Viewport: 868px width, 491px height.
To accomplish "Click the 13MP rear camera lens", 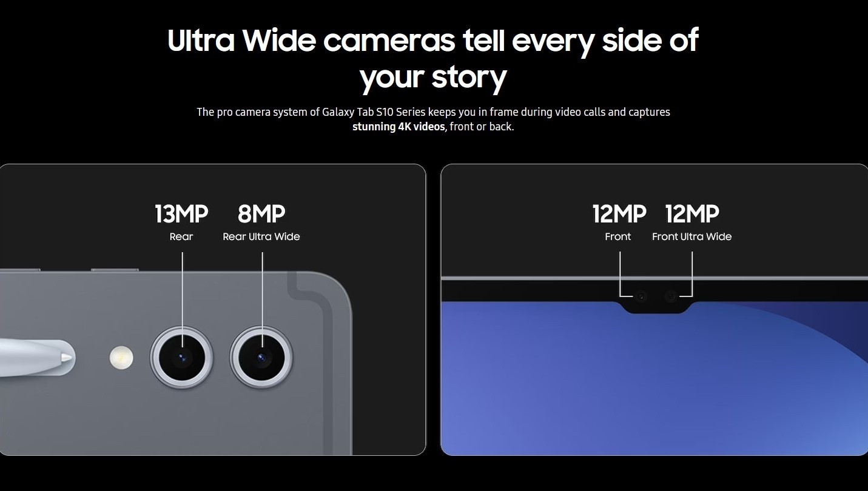I will pos(182,358).
